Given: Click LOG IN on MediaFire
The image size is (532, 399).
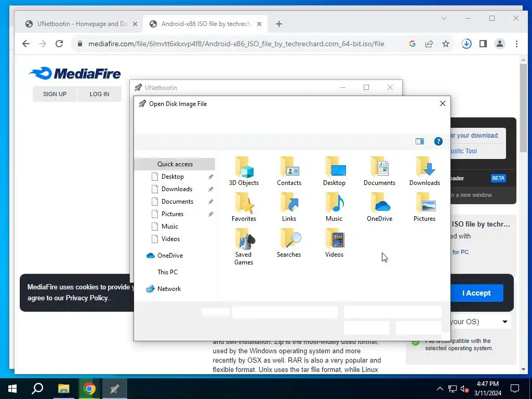Looking at the screenshot, I should coord(99,94).
